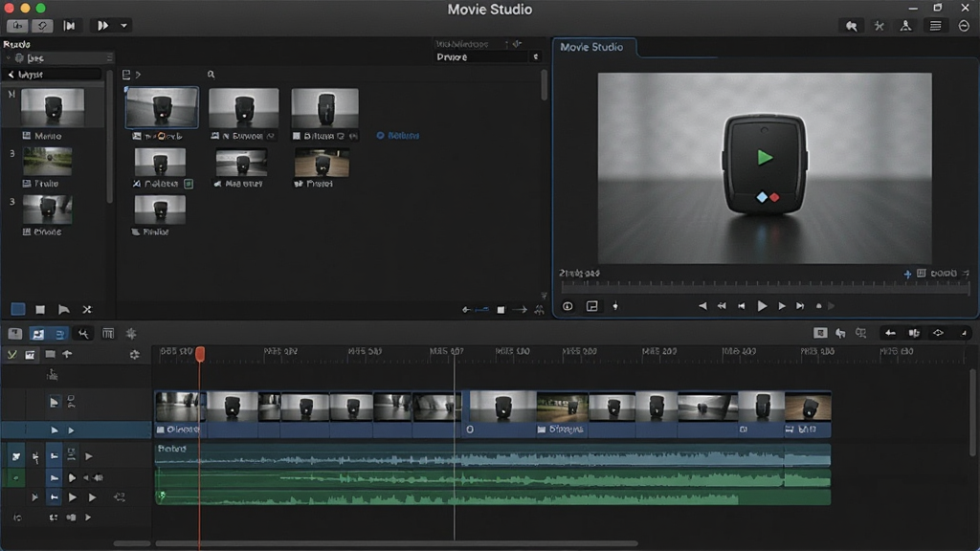Select the highlighted first clip thumbnail in media browser

click(x=162, y=107)
